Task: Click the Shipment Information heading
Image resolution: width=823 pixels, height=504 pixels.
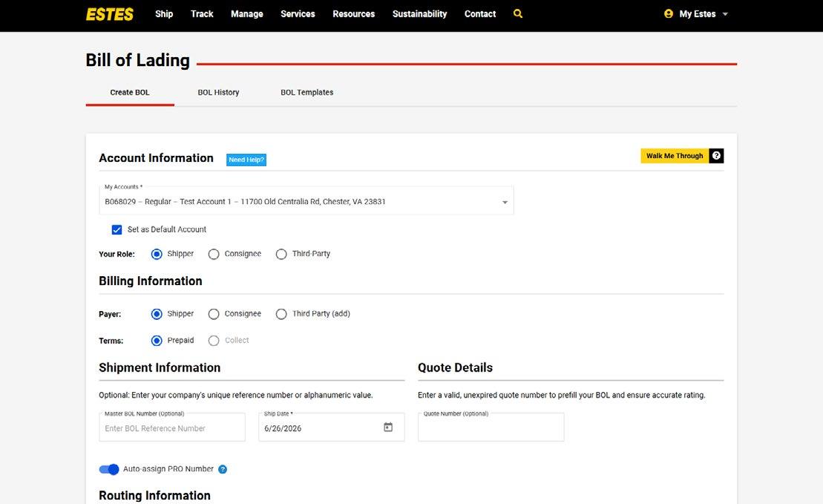Action: [160, 367]
